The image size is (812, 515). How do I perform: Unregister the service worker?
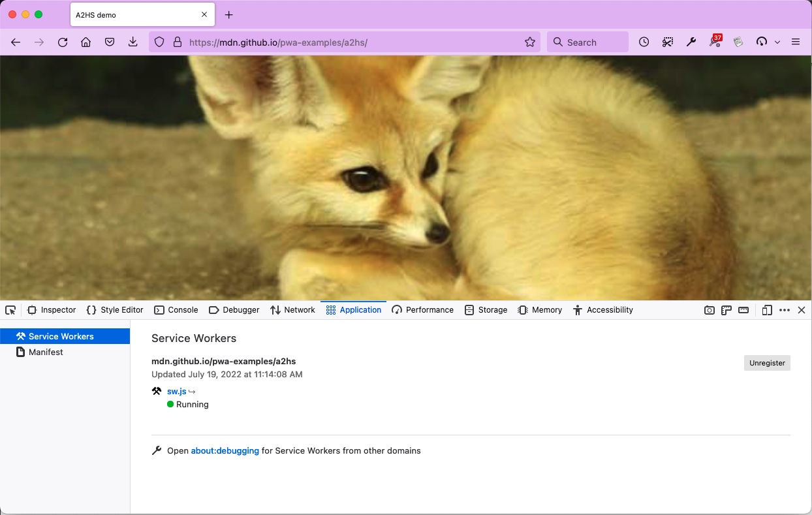[x=767, y=363]
